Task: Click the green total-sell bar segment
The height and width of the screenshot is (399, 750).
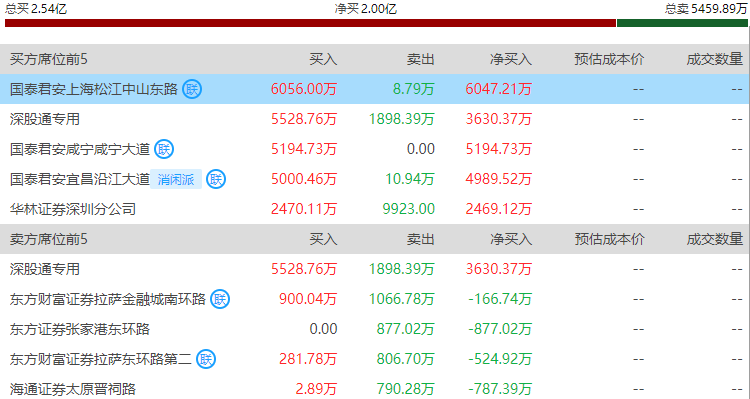Action: (682, 23)
